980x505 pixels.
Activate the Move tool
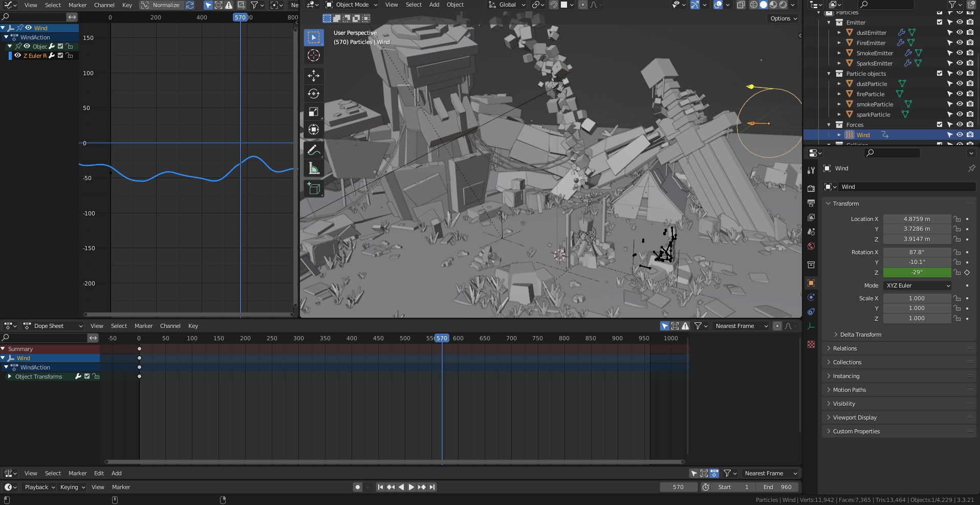(x=314, y=76)
